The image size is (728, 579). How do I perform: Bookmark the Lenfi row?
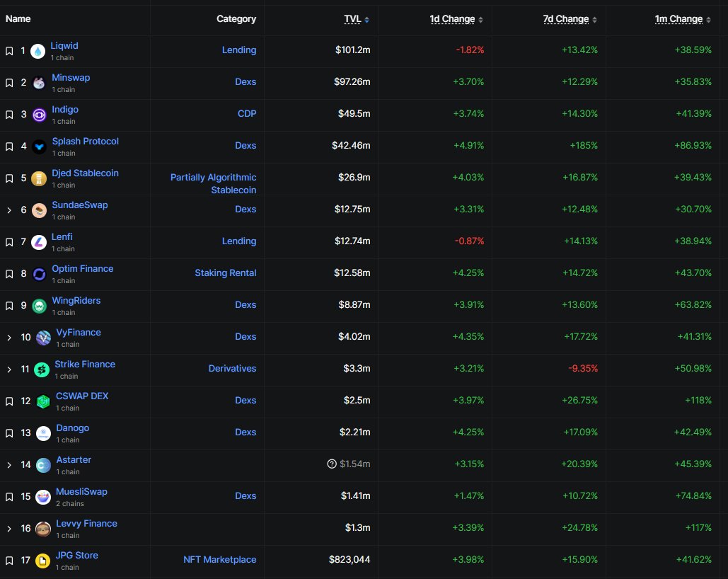tap(9, 242)
